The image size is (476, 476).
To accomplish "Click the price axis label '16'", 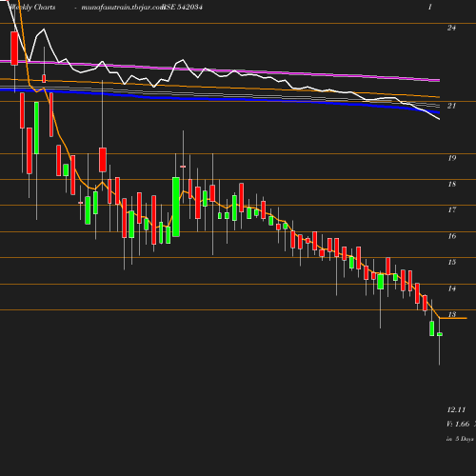I will pos(452,236).
